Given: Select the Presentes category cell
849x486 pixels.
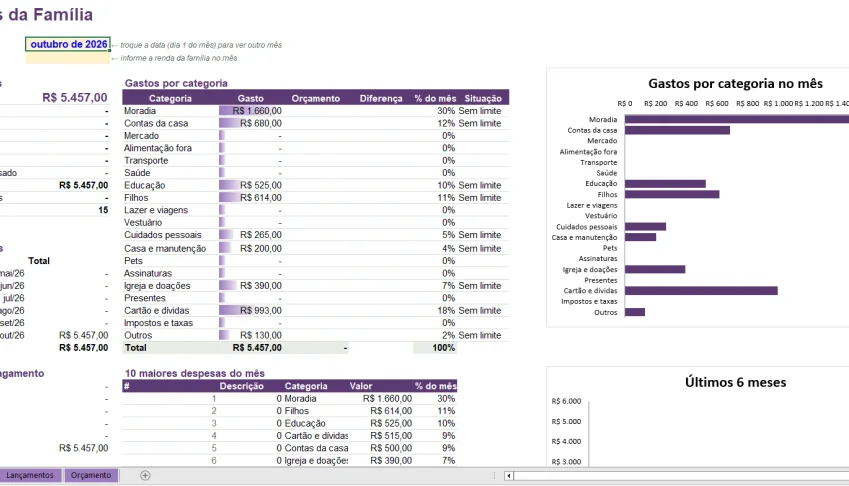Looking at the screenshot, I should [x=171, y=298].
